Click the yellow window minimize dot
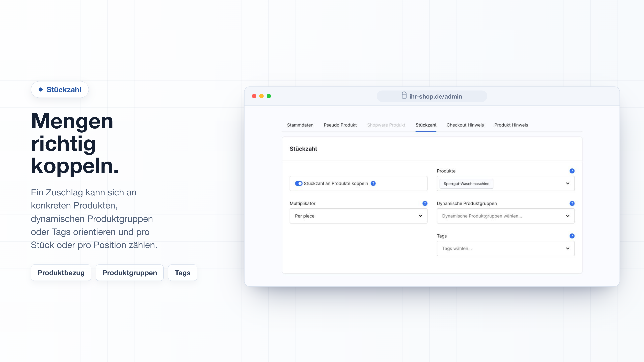The height and width of the screenshot is (362, 644). pyautogui.click(x=261, y=96)
